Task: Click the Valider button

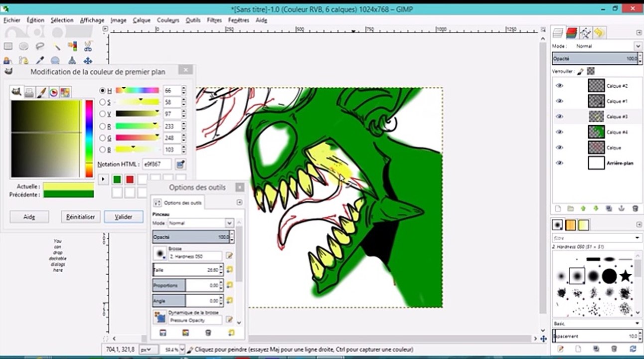Action: pos(124,217)
